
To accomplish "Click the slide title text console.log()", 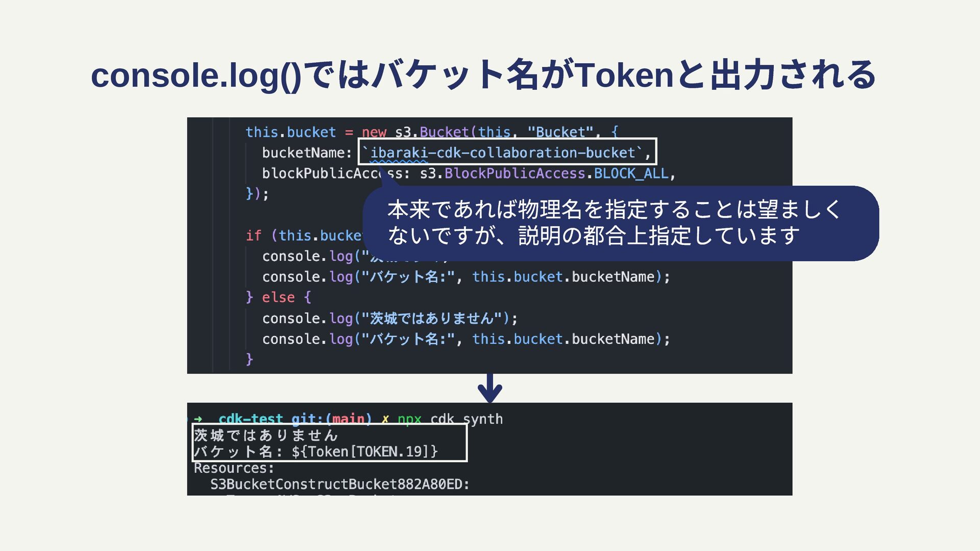I will pos(196,76).
